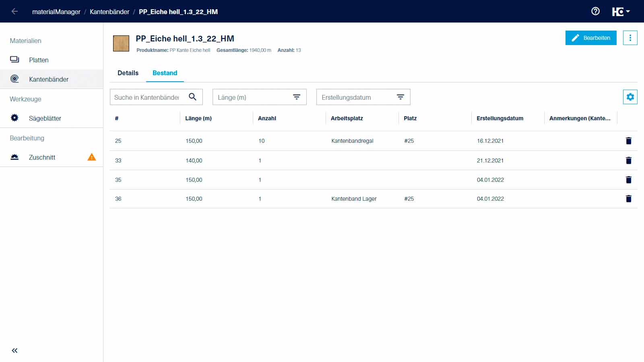Sort by Anmerkungen column header
This screenshot has width=644, height=362.
click(580, 118)
